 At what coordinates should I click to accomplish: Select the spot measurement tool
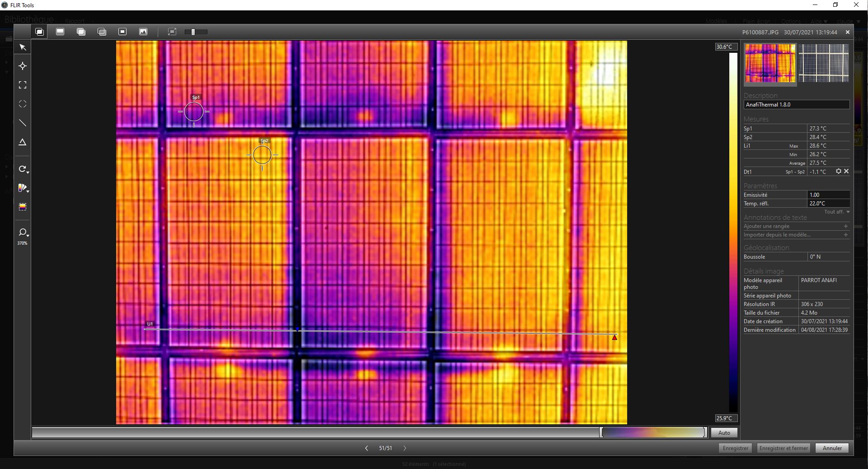click(x=23, y=66)
